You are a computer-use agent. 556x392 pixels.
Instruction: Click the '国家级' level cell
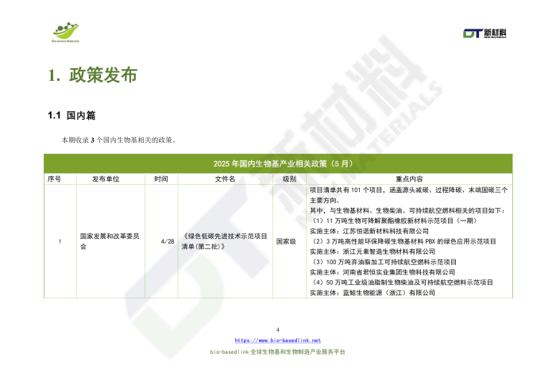click(287, 241)
